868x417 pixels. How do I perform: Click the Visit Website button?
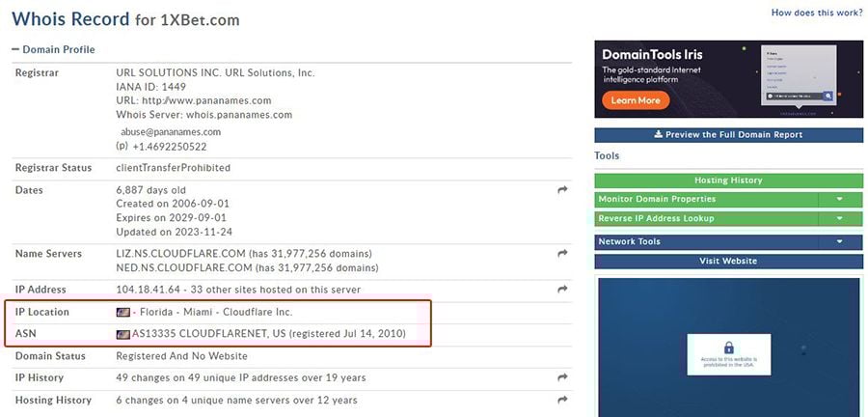728,262
